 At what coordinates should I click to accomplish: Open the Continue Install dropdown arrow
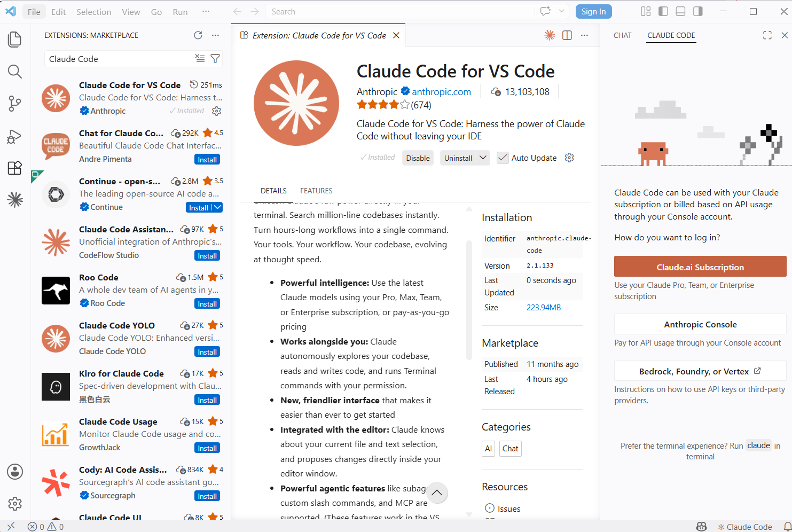217,207
